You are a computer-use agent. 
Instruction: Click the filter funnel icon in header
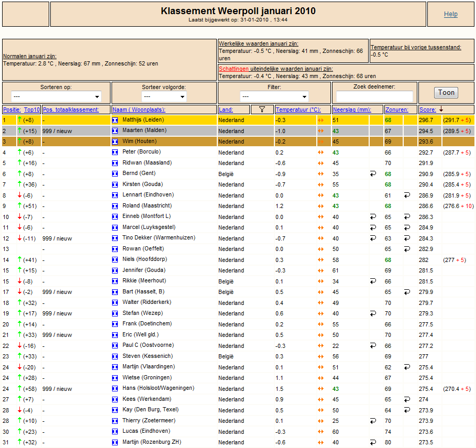tap(262, 110)
